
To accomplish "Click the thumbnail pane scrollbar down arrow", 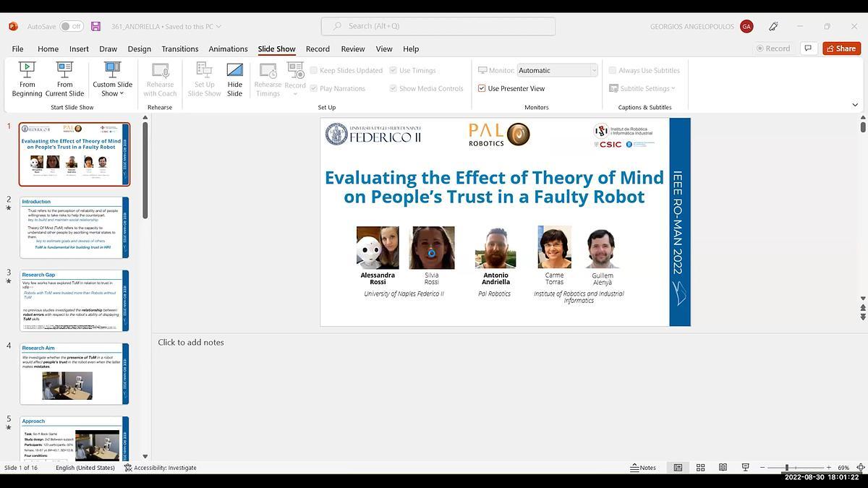I will coord(145,456).
